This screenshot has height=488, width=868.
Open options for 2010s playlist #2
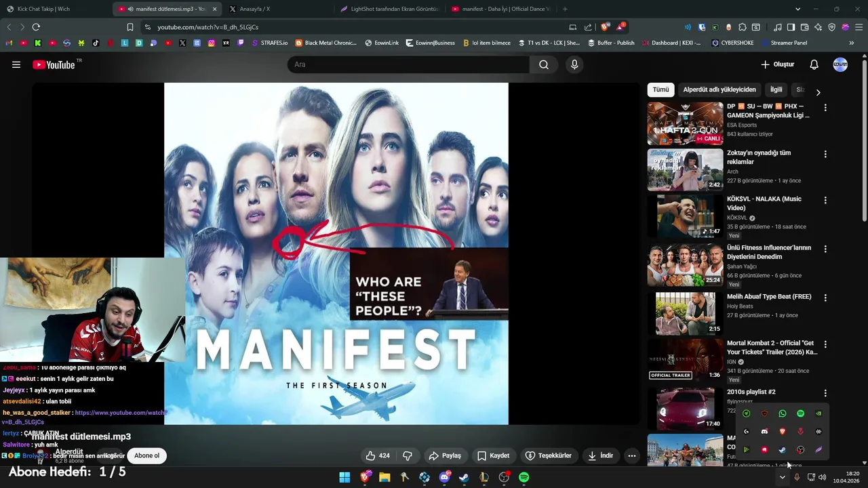(825, 393)
